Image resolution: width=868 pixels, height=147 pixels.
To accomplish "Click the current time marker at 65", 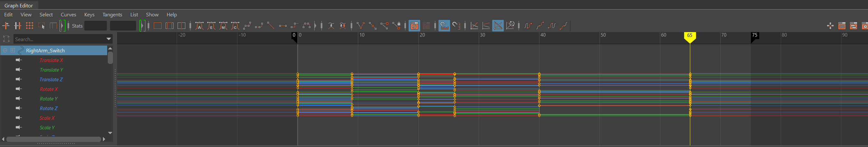I will click(690, 37).
